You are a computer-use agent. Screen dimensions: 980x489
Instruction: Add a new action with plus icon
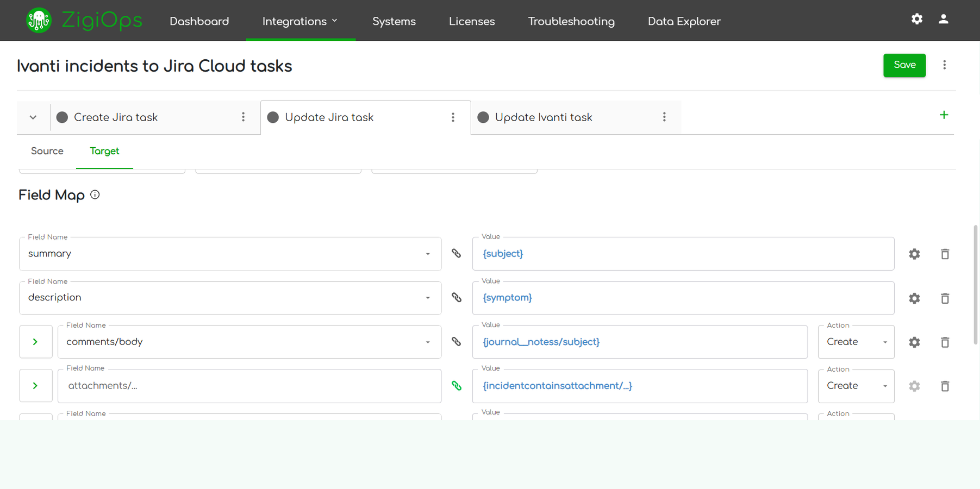pyautogui.click(x=944, y=115)
